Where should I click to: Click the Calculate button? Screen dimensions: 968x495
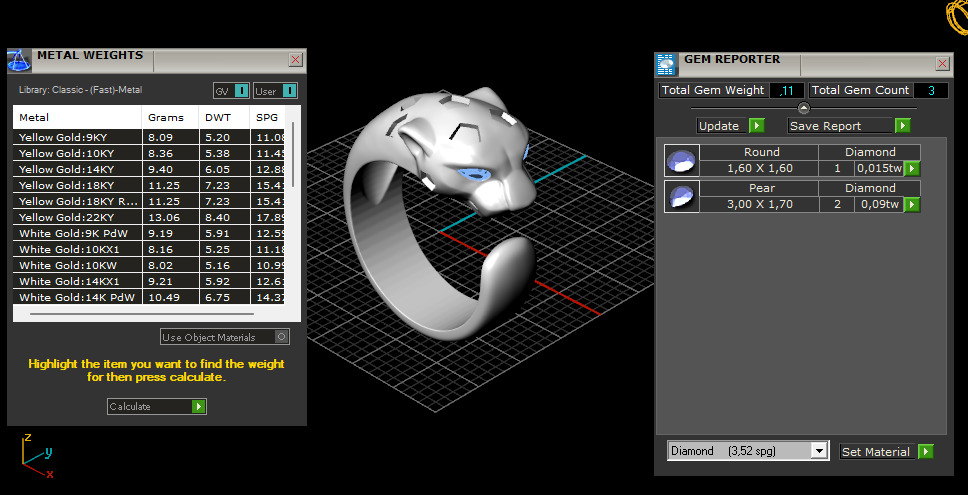(157, 406)
